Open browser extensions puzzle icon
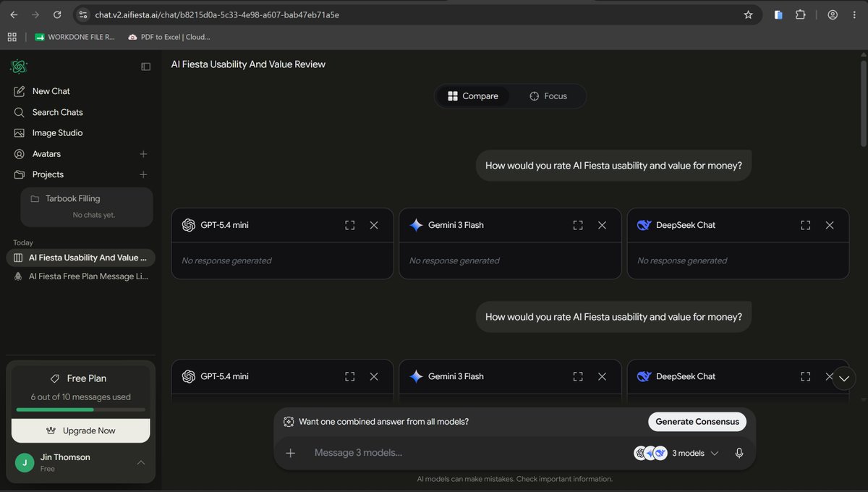Image resolution: width=868 pixels, height=492 pixels. pos(800,14)
